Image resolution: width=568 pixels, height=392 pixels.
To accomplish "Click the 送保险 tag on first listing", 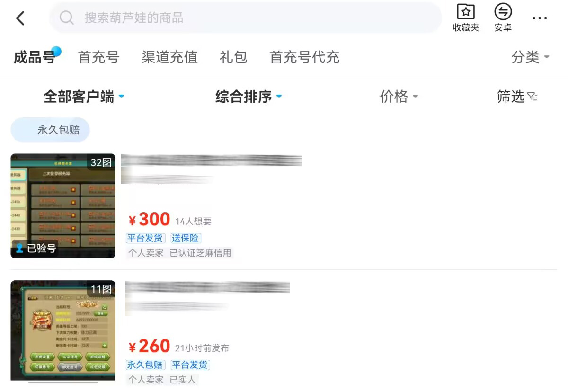I will (186, 238).
